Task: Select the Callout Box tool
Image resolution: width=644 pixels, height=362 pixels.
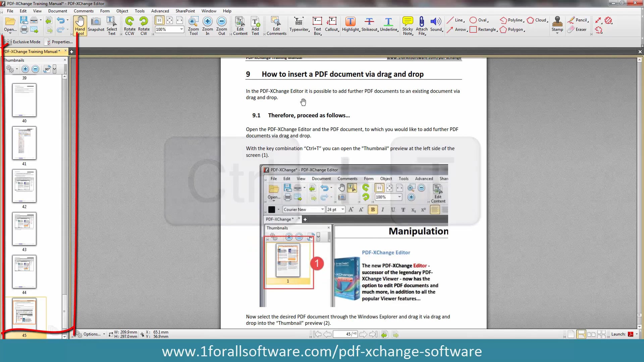Action: tap(331, 24)
